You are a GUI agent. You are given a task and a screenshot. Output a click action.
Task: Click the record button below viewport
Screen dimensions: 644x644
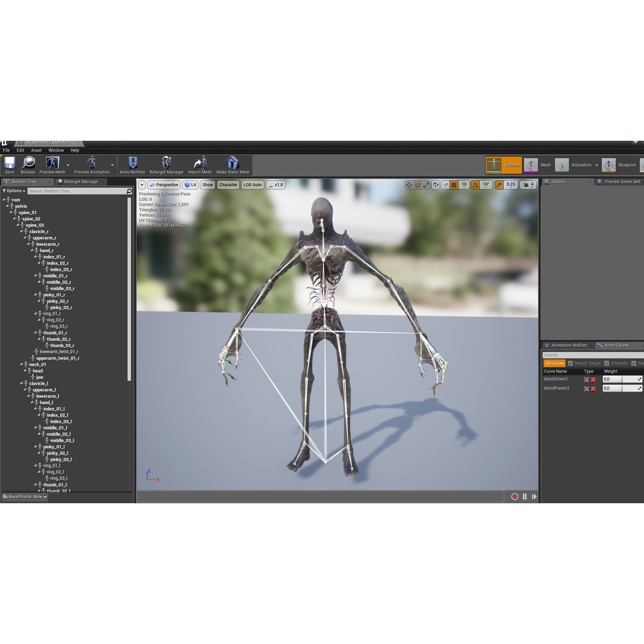pyautogui.click(x=515, y=497)
